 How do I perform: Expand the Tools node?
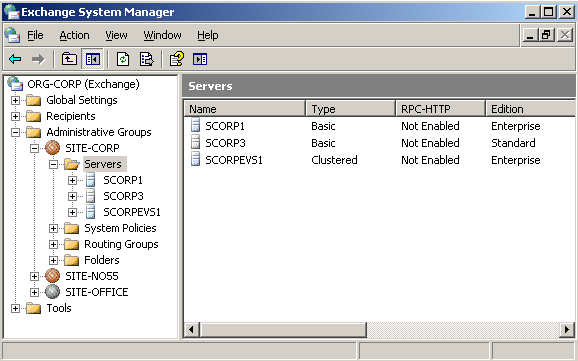(x=15, y=308)
